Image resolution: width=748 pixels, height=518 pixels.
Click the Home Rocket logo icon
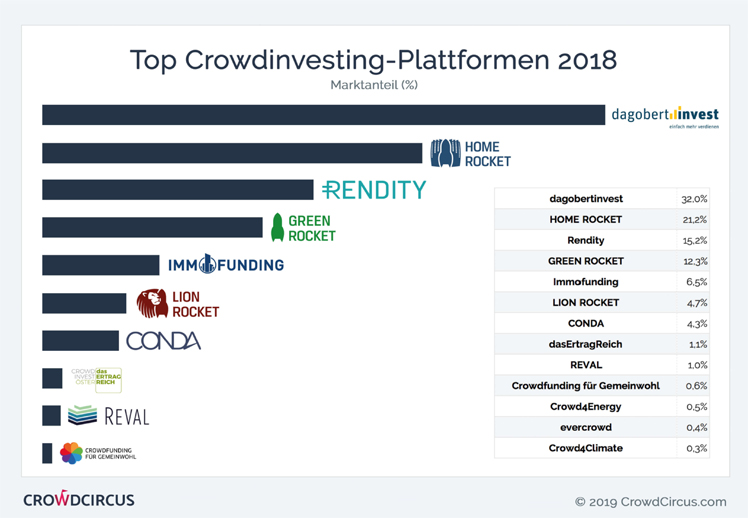[x=445, y=153]
